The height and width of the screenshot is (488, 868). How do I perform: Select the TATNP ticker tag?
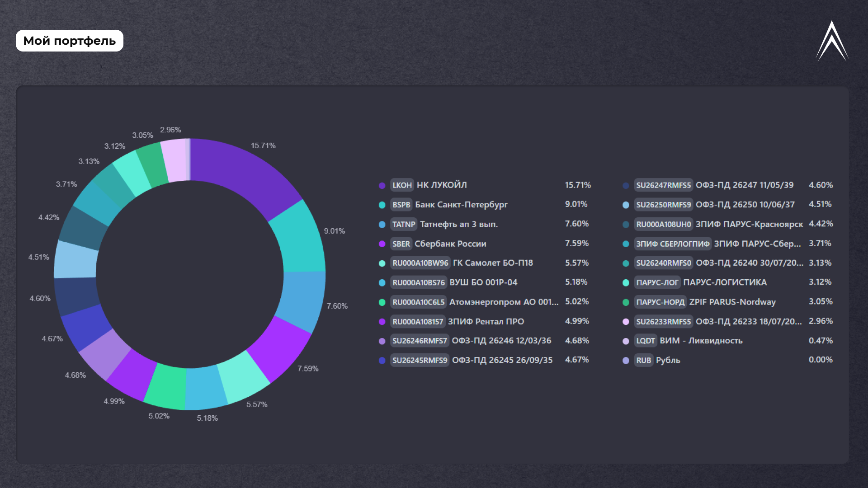(404, 224)
